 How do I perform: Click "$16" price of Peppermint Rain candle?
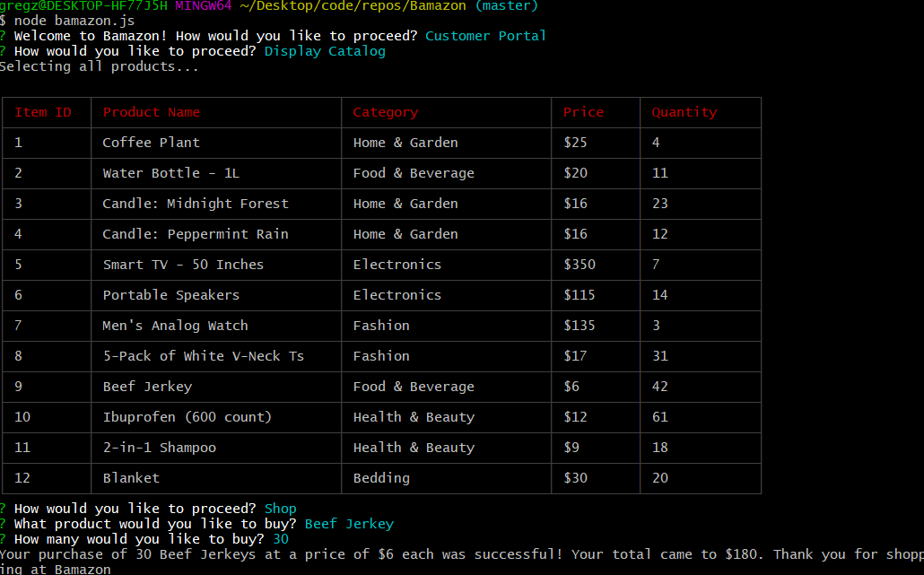click(x=576, y=234)
